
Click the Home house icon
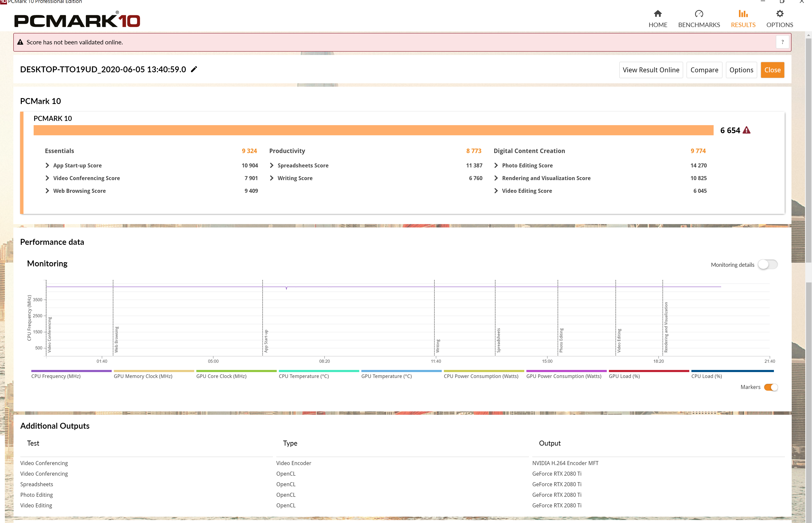[657, 14]
